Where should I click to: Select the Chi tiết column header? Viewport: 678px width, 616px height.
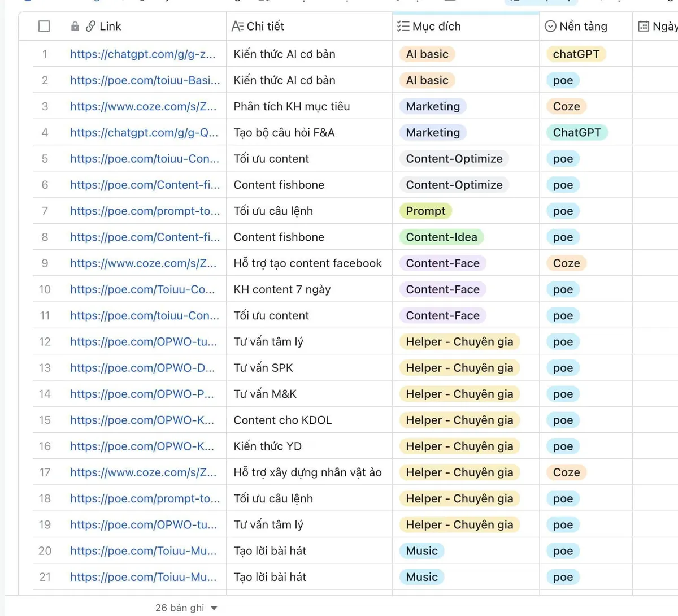pyautogui.click(x=265, y=27)
